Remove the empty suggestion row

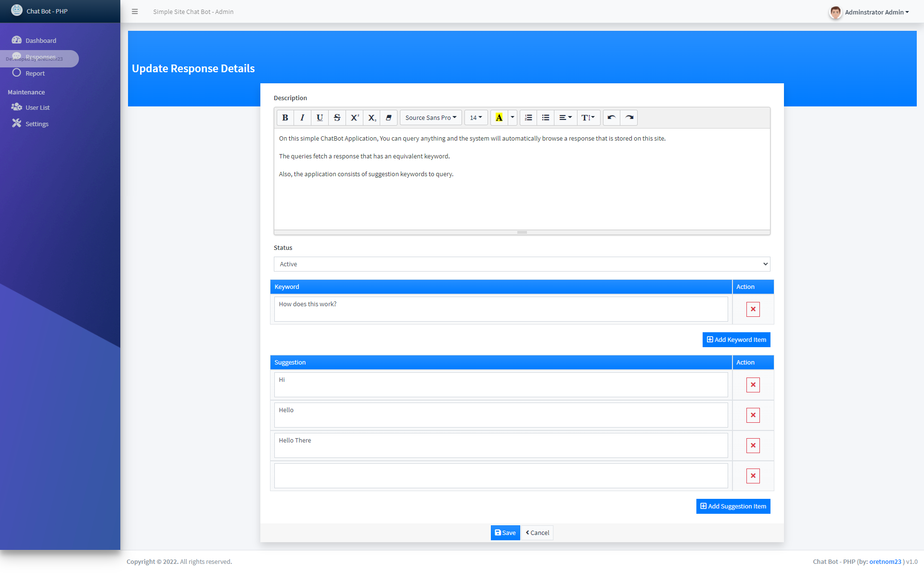point(753,476)
